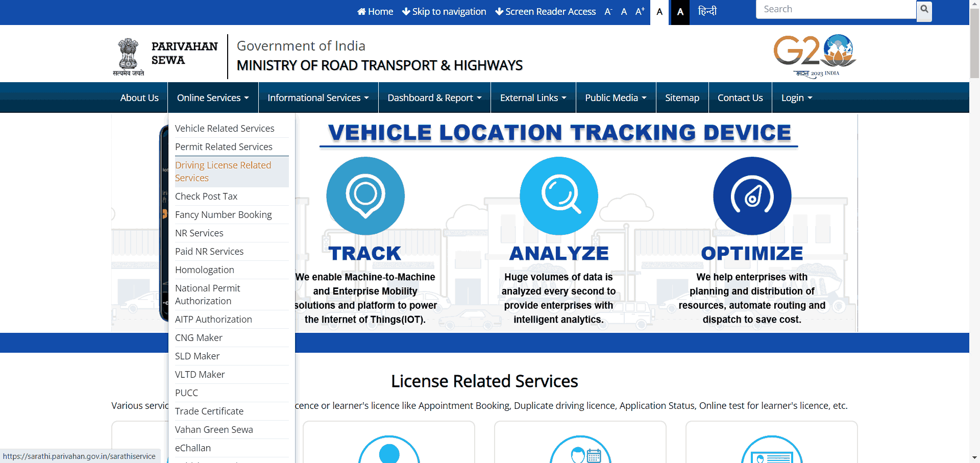Image resolution: width=980 pixels, height=463 pixels.
Task: Expand the Login dropdown
Action: click(797, 98)
